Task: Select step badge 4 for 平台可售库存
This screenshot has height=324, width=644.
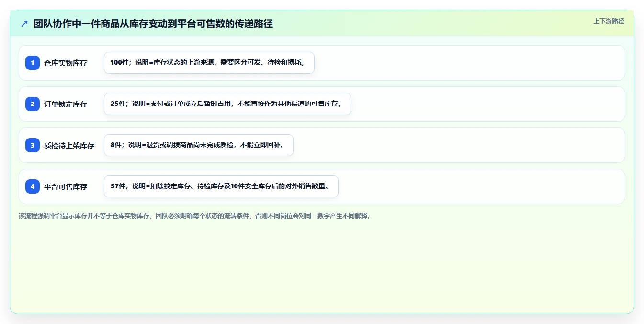Action: pos(33,186)
